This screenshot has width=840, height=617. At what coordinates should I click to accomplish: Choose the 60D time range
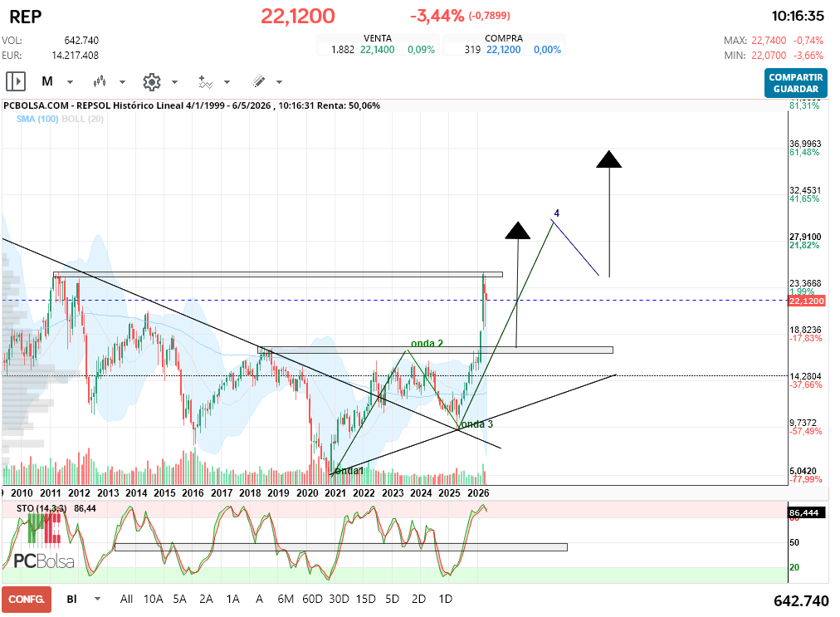coord(312,599)
